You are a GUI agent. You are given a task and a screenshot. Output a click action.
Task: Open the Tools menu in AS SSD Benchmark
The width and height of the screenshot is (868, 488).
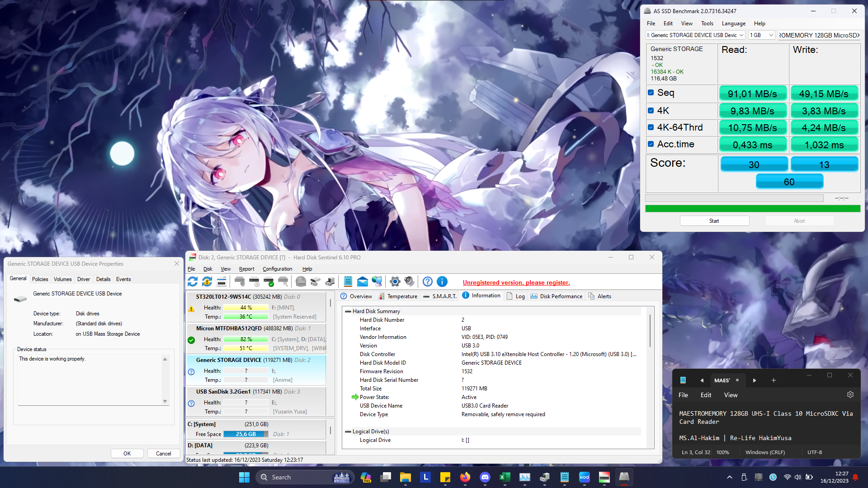[x=707, y=23]
